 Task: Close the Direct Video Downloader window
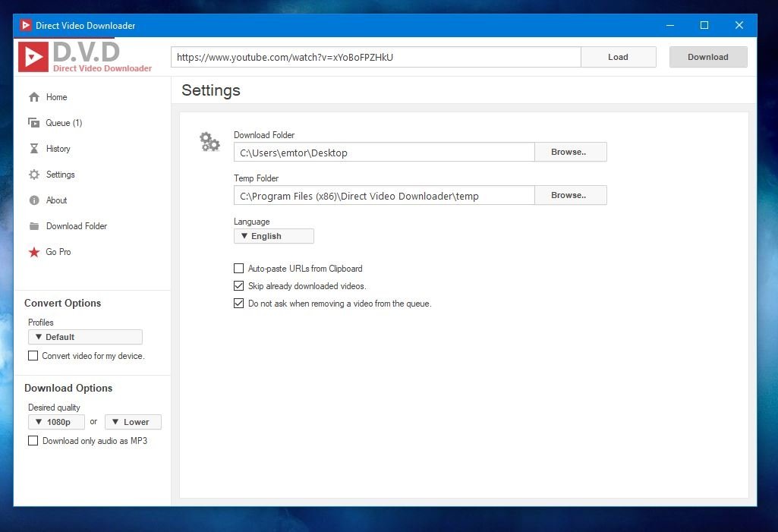pyautogui.click(x=739, y=25)
